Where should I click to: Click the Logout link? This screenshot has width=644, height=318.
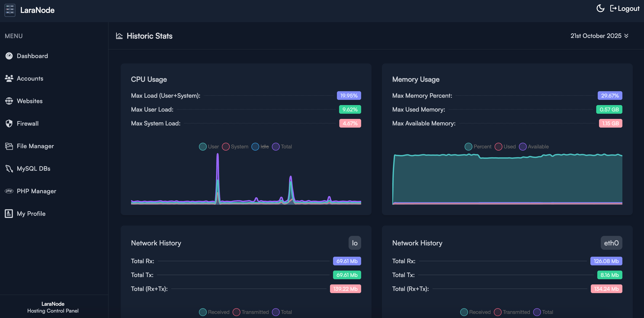[x=625, y=8]
